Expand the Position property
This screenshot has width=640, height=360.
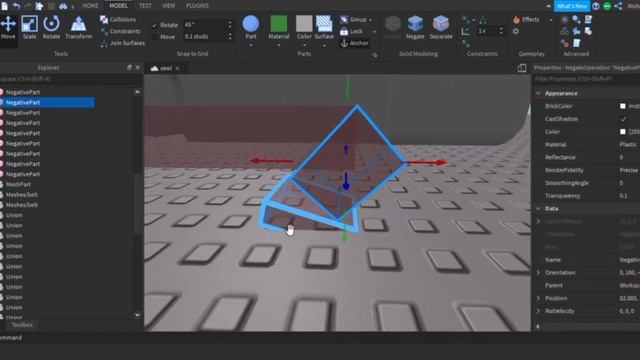coord(538,298)
